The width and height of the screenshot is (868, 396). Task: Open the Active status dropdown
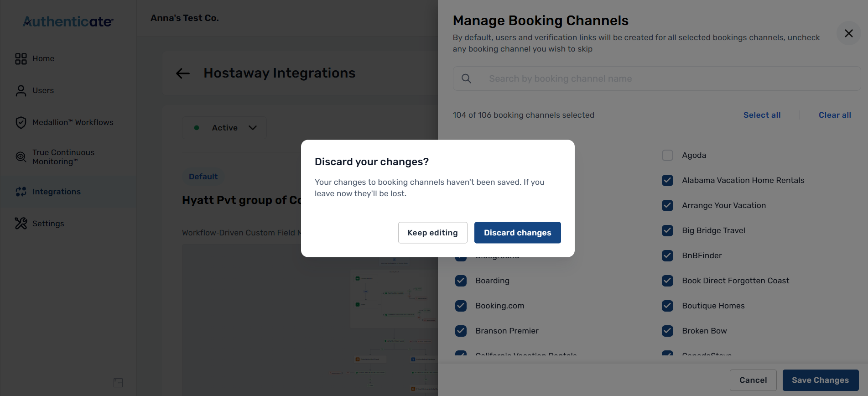224,128
